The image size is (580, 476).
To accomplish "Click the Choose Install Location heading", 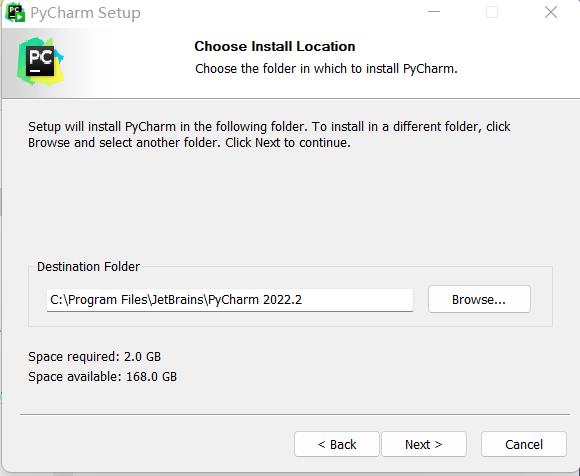I will [x=275, y=47].
